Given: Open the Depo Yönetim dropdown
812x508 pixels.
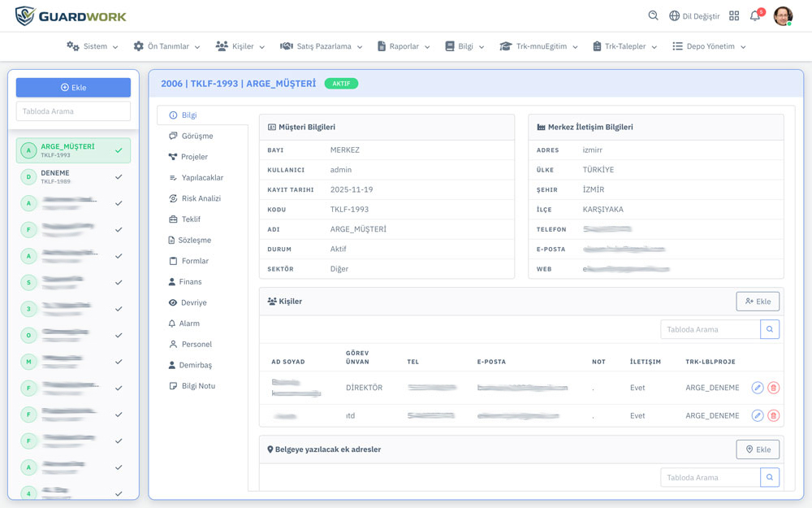Looking at the screenshot, I should click(709, 46).
